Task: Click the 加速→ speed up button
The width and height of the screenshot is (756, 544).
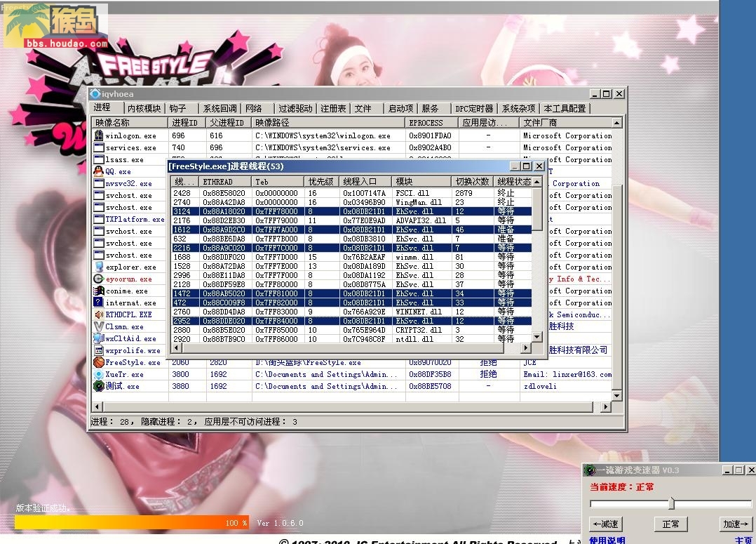Action: click(x=736, y=524)
